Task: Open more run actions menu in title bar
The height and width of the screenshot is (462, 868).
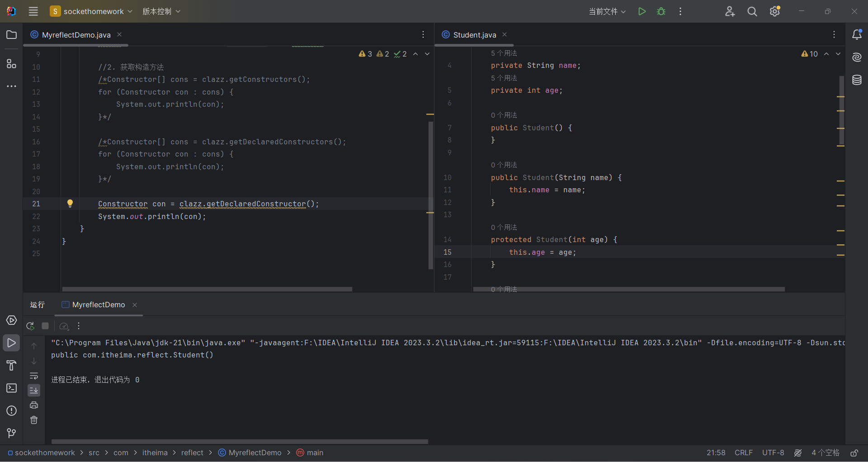Action: [680, 11]
